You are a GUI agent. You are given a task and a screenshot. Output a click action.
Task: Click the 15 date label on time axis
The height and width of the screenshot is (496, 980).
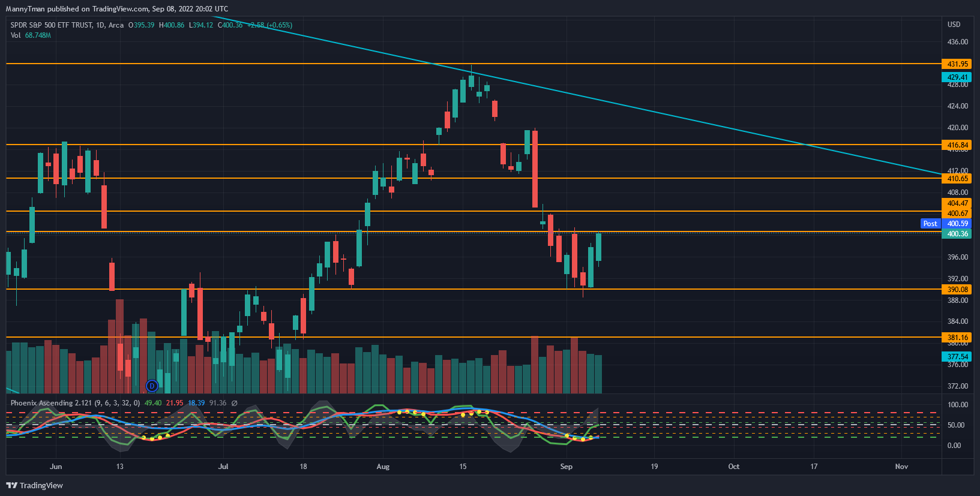[463, 467]
